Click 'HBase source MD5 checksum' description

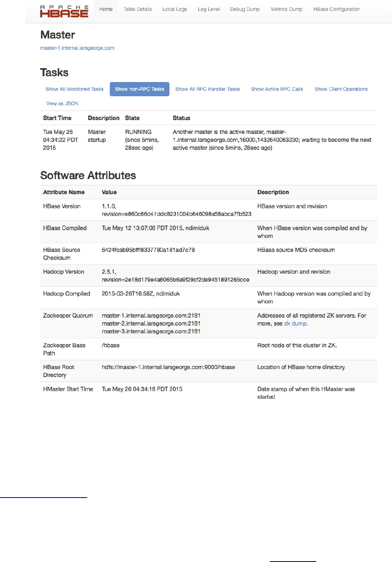[296, 250]
